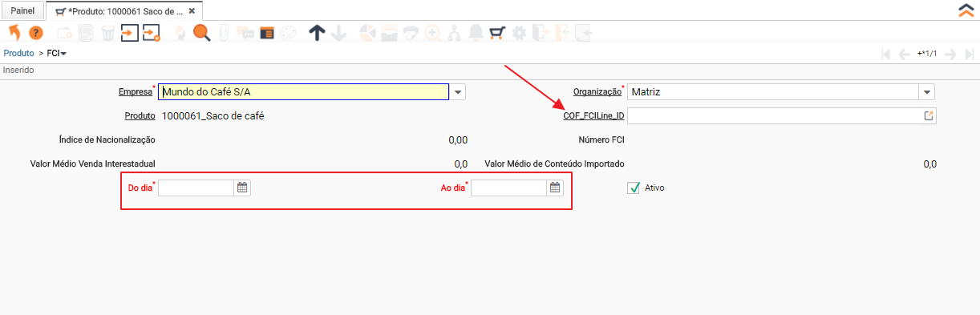Open the Requests bell icon
Viewport: 980px width, 315px height.
click(x=476, y=33)
